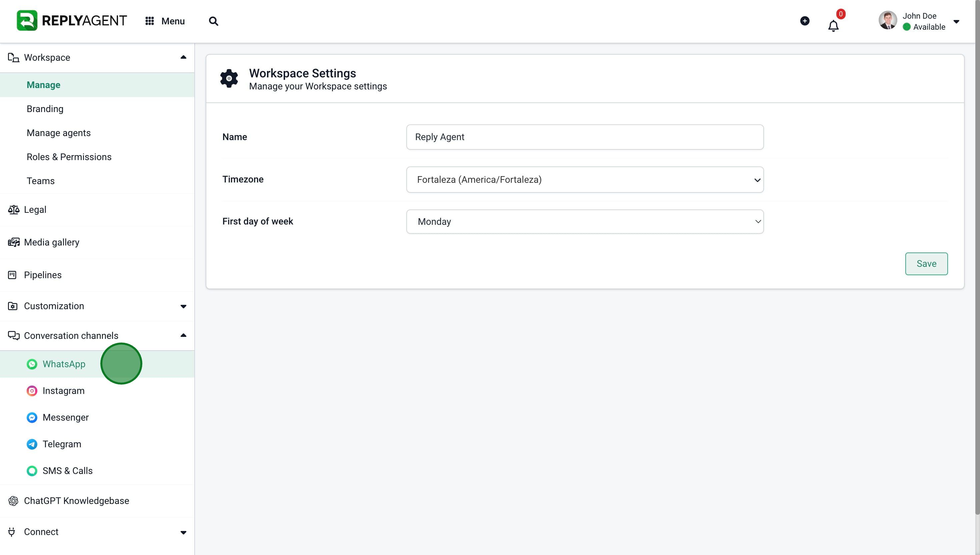This screenshot has width=980, height=555.
Task: Click the Available status indicator
Action: click(906, 27)
